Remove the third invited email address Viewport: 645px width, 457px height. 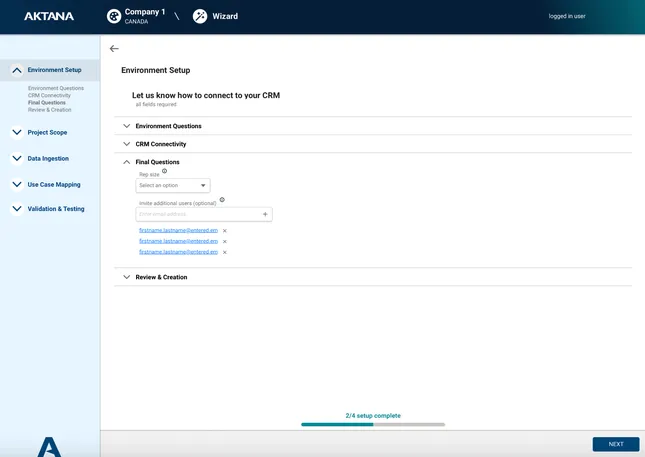click(225, 252)
